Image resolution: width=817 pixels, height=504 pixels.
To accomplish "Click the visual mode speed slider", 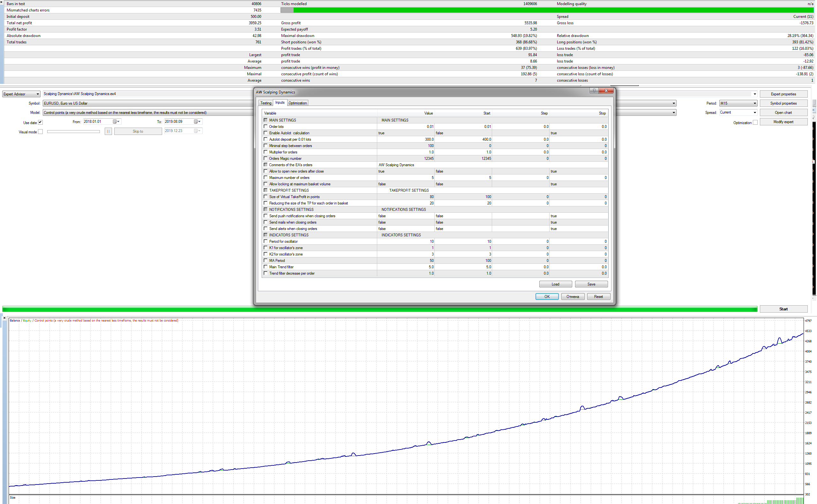I will [73, 131].
